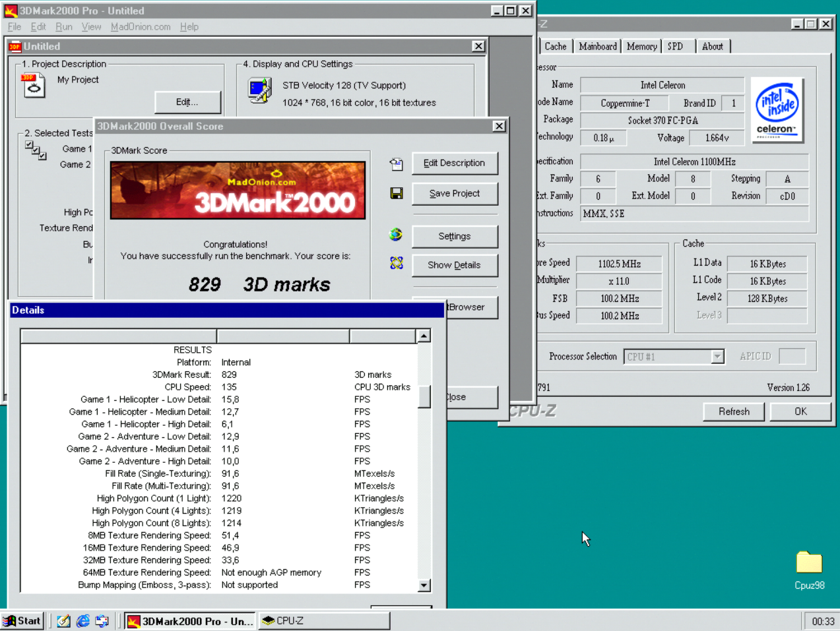This screenshot has width=840, height=631.
Task: Click the Instructions field MMX, SSE
Action: 694,214
